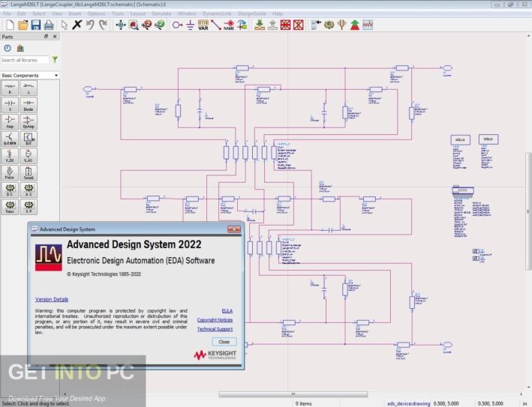Image resolution: width=532 pixels, height=407 pixels.
Task: Click the vertical scrollbar of schematic canvas
Action: click(528, 211)
